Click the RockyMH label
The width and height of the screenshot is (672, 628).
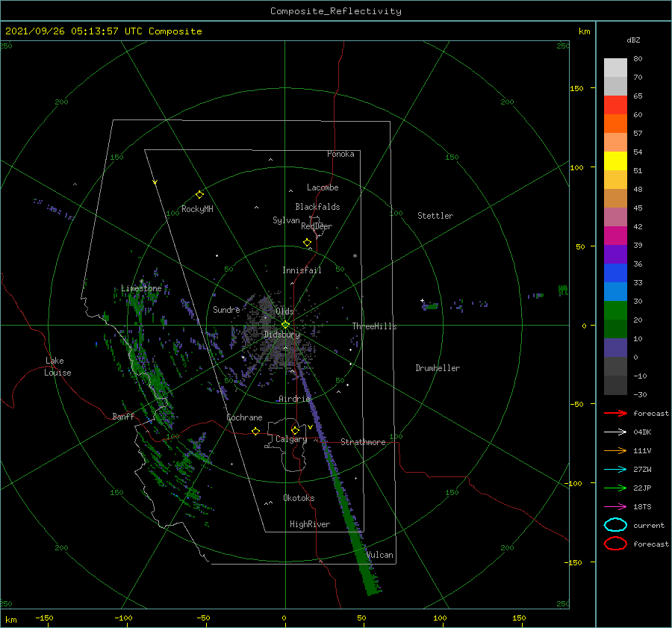(197, 209)
